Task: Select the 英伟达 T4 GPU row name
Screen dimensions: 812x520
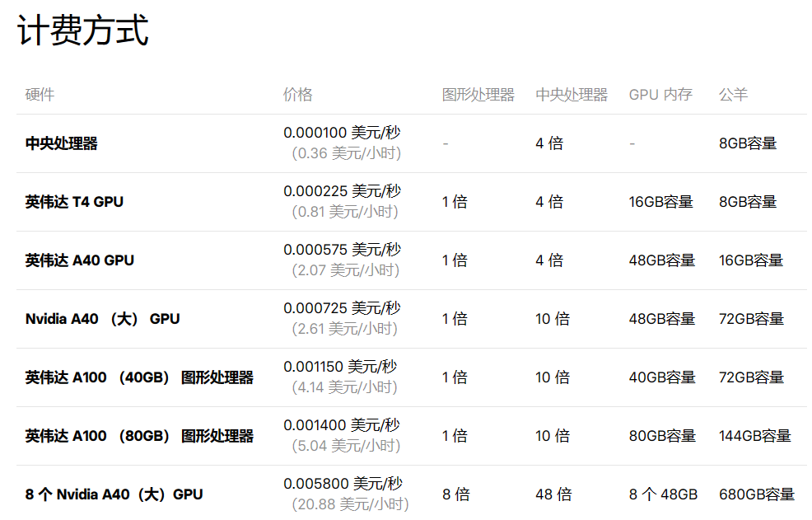Action: [x=75, y=202]
